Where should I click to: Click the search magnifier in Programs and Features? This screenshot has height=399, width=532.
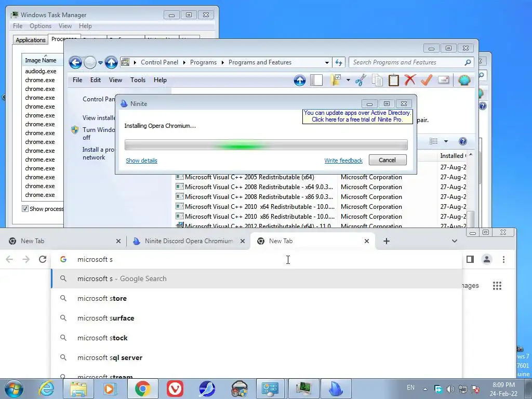pos(468,62)
